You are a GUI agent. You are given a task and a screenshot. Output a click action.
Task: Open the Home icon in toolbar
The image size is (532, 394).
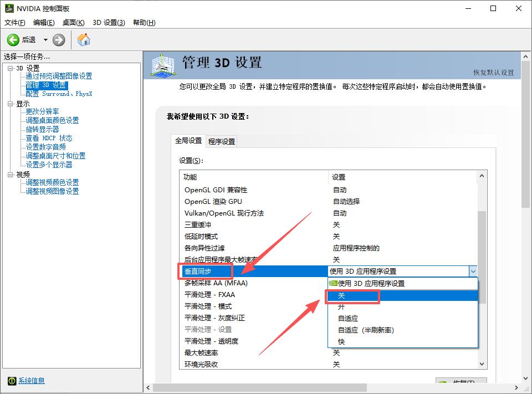84,40
